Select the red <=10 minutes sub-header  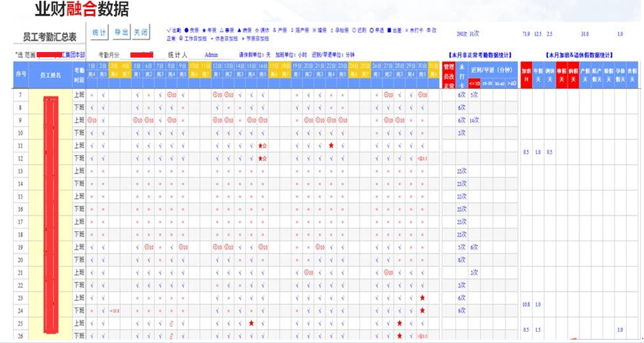coord(474,84)
